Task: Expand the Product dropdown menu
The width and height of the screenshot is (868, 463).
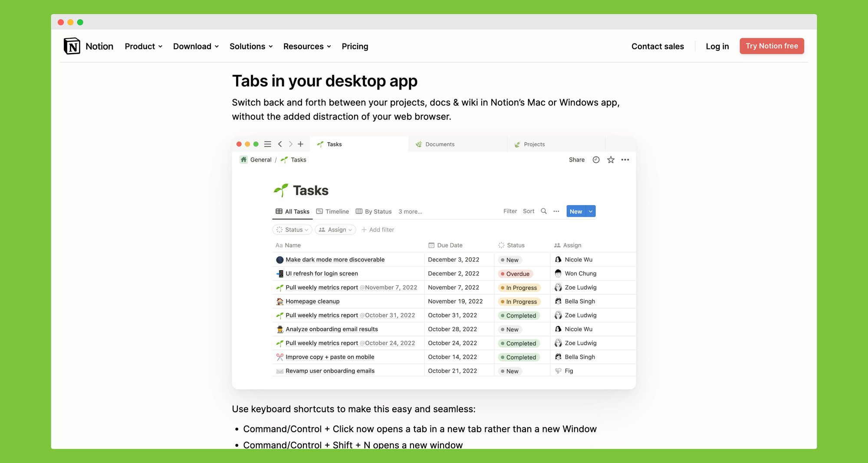Action: pos(144,46)
